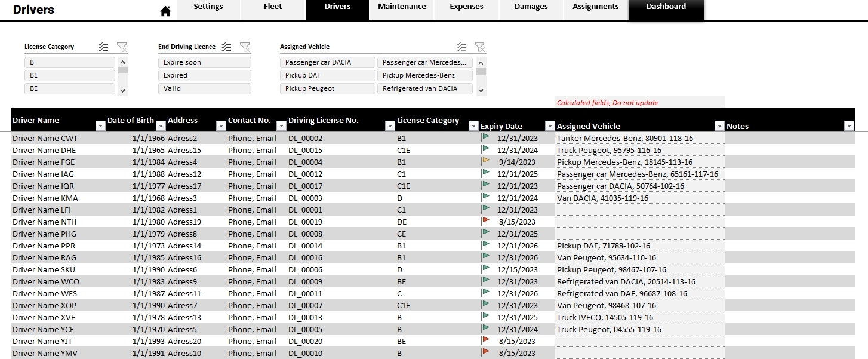868x359 pixels.
Task: Click red flag for Driver Name NTH
Action: tap(485, 221)
